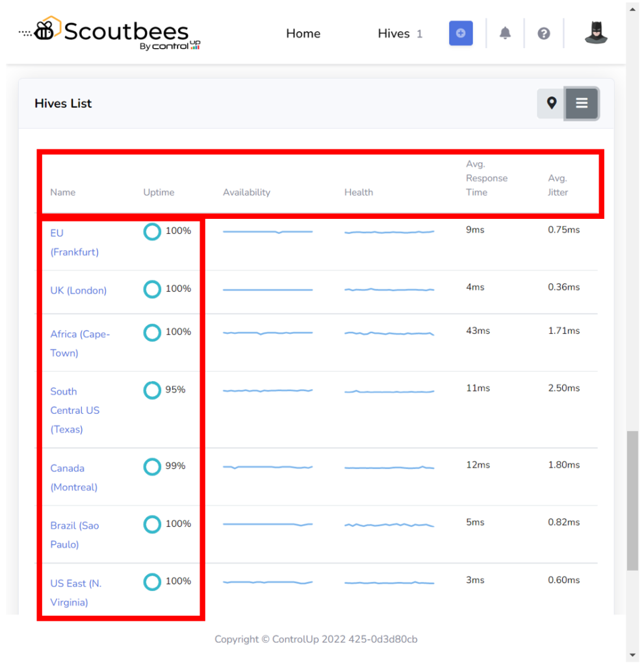Click the blue add hive plus button
The width and height of the screenshot is (644, 665).
[461, 33]
